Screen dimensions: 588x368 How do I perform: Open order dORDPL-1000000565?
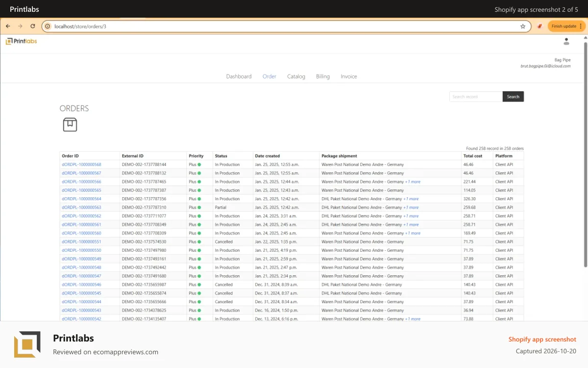(81, 190)
